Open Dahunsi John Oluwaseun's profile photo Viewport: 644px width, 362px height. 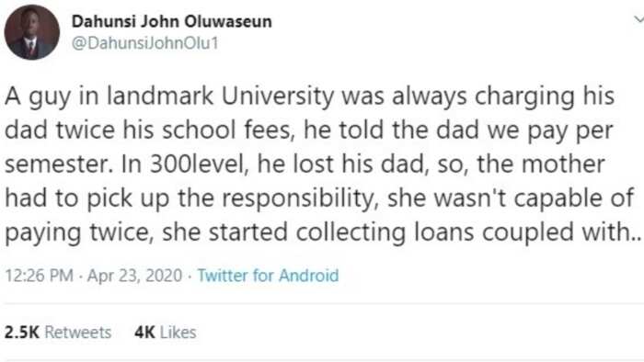click(32, 32)
